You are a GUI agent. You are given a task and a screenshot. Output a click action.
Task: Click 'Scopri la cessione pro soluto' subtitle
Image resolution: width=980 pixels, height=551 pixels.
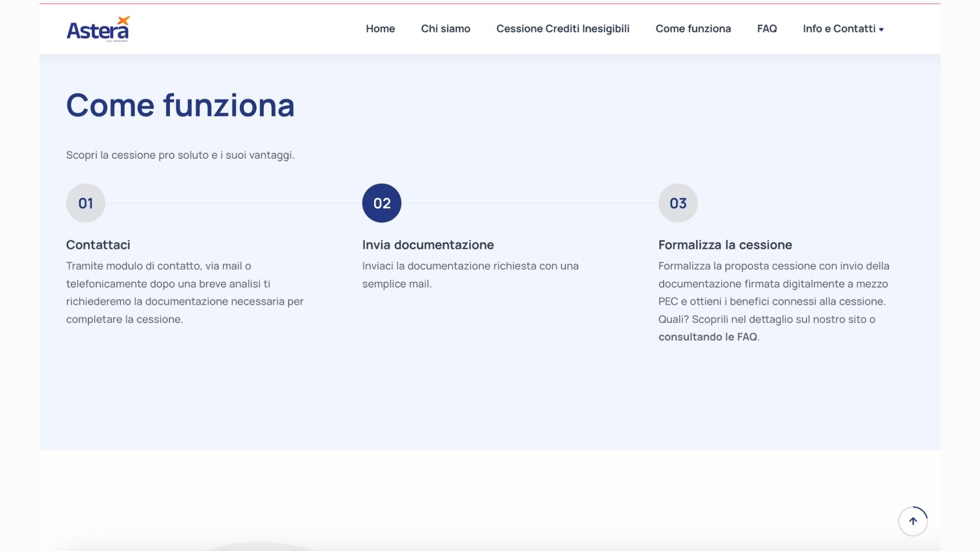pos(180,155)
